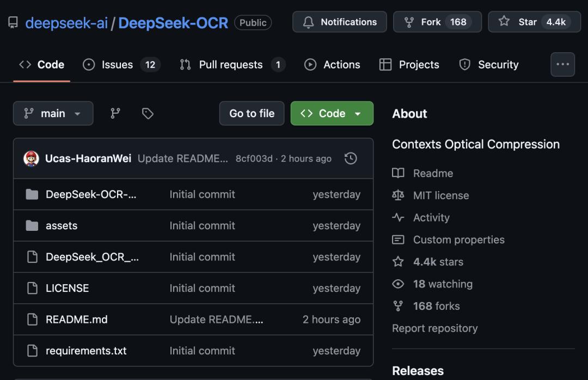Click the Notifications bell button
Screen dimensions: 588x380
[x=340, y=22]
